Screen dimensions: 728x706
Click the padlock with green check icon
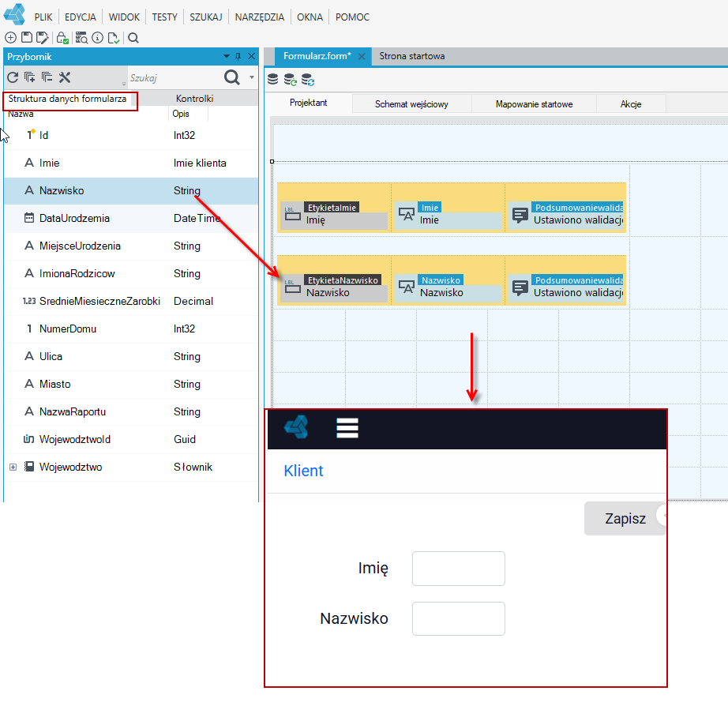[62, 38]
